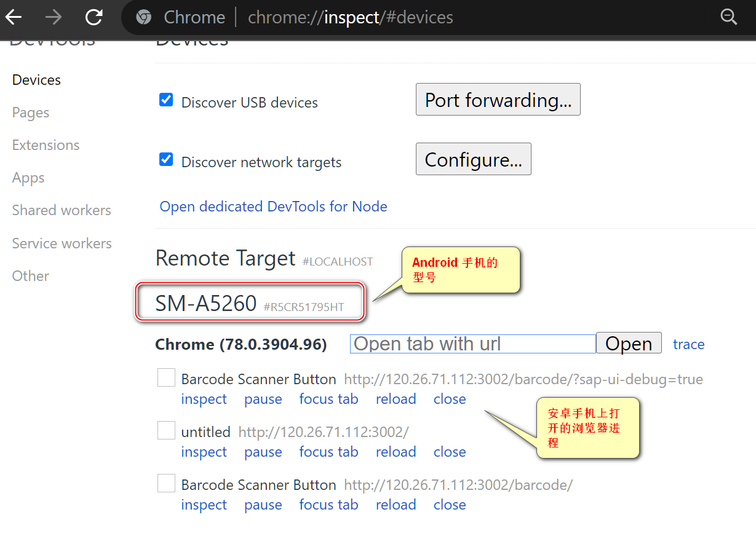
Task: Reload the page with the refresh icon
Action: 94,17
